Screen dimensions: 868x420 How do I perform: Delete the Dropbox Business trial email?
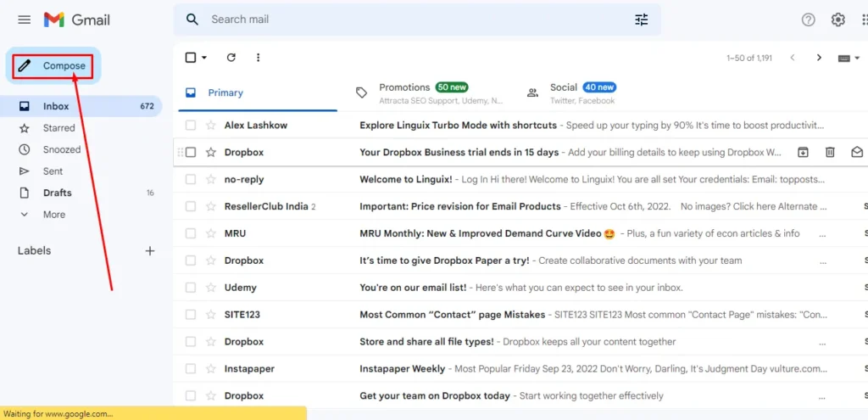(830, 152)
